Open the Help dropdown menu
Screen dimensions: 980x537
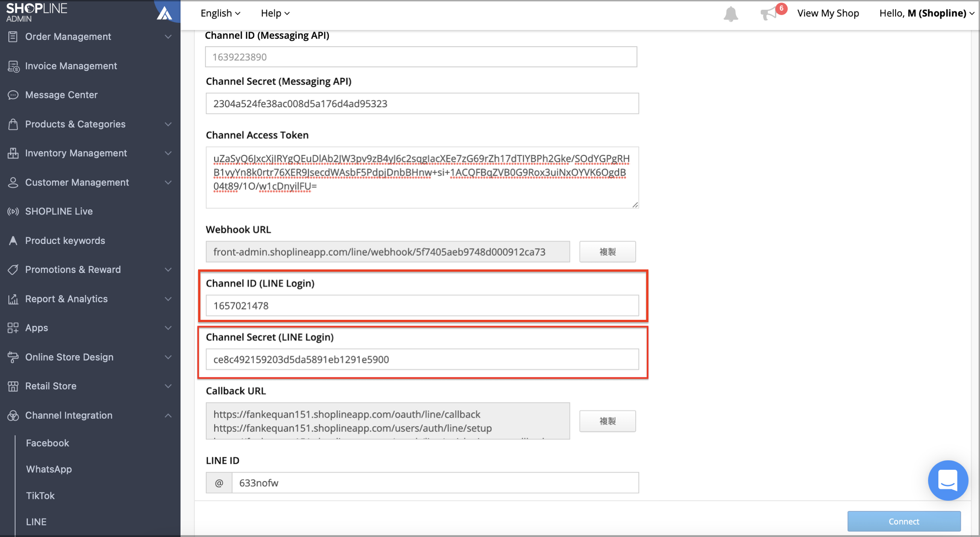(x=275, y=13)
